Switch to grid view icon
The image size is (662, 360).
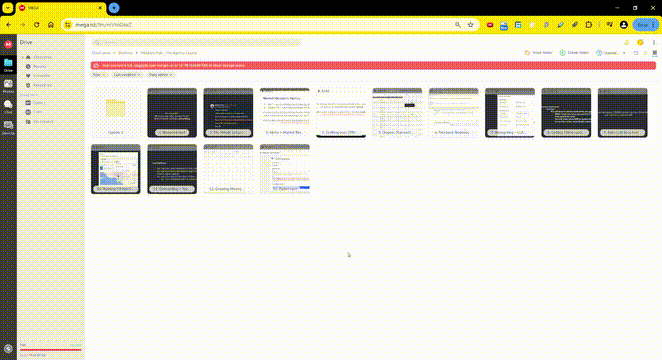click(x=655, y=53)
